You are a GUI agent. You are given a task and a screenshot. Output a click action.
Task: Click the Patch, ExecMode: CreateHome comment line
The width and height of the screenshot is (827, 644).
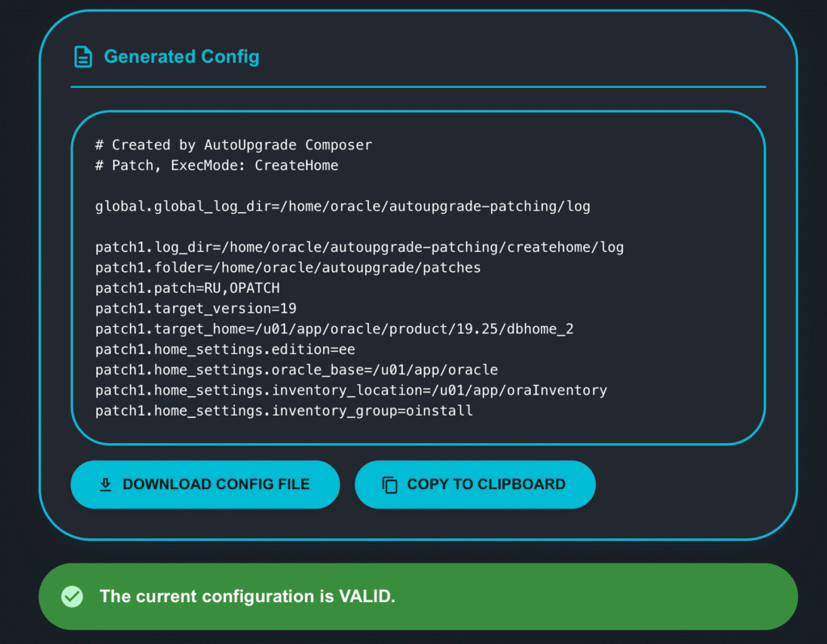click(x=216, y=165)
